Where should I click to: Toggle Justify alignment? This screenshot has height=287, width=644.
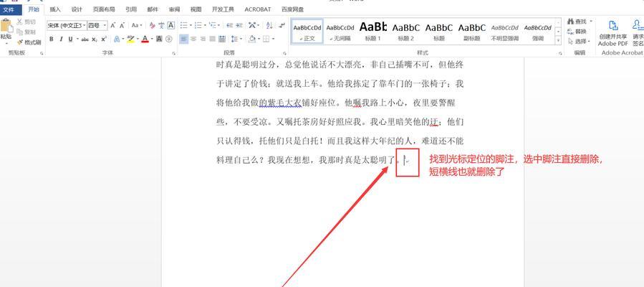[x=212, y=39]
